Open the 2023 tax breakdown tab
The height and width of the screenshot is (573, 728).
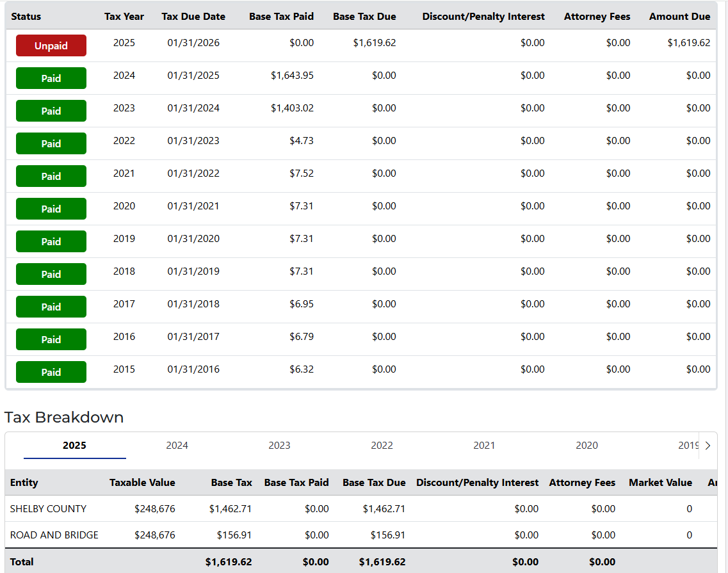279,446
